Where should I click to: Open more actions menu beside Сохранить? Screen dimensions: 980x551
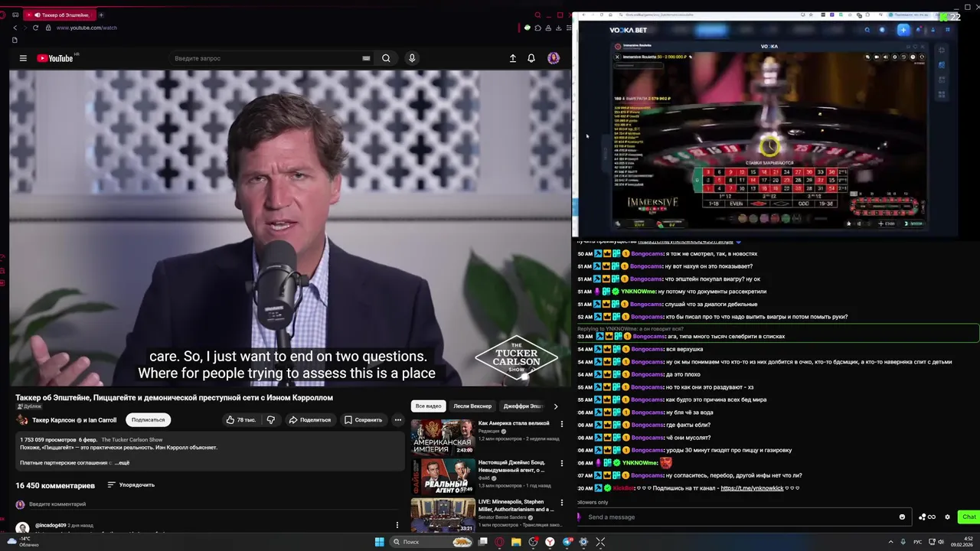(397, 419)
